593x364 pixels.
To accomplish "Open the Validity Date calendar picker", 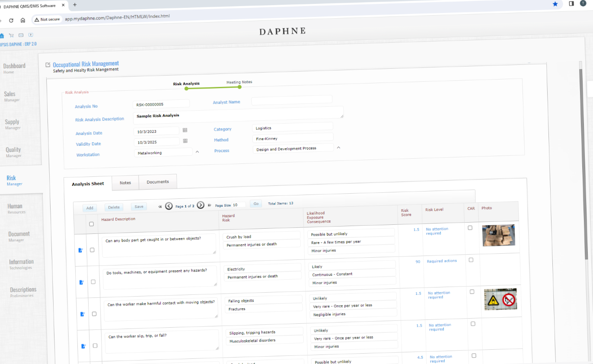I will (185, 140).
